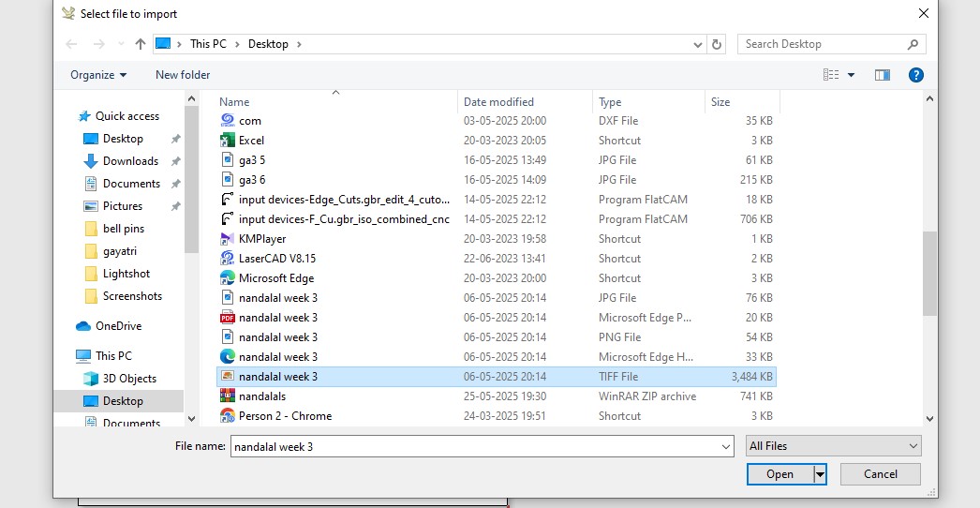Click the Back navigation arrow
The width and height of the screenshot is (980, 508).
(x=71, y=44)
